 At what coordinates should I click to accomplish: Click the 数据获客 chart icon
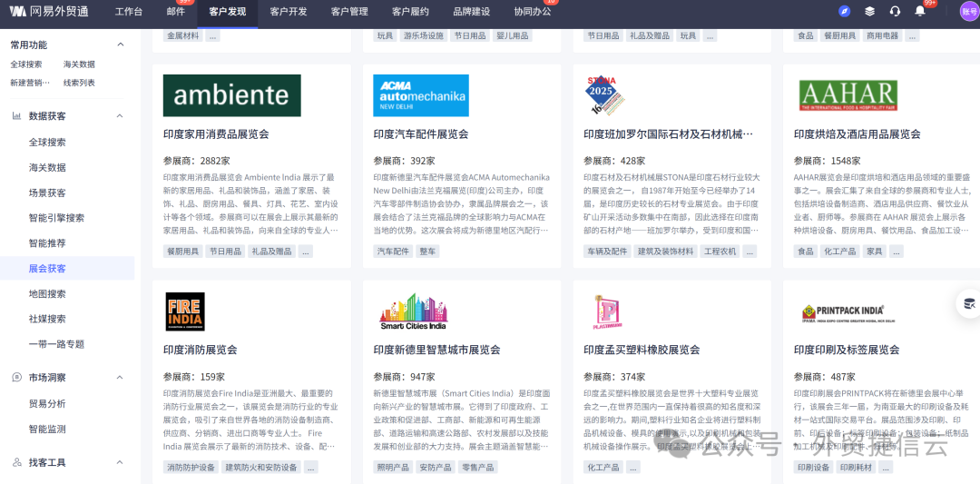click(16, 115)
